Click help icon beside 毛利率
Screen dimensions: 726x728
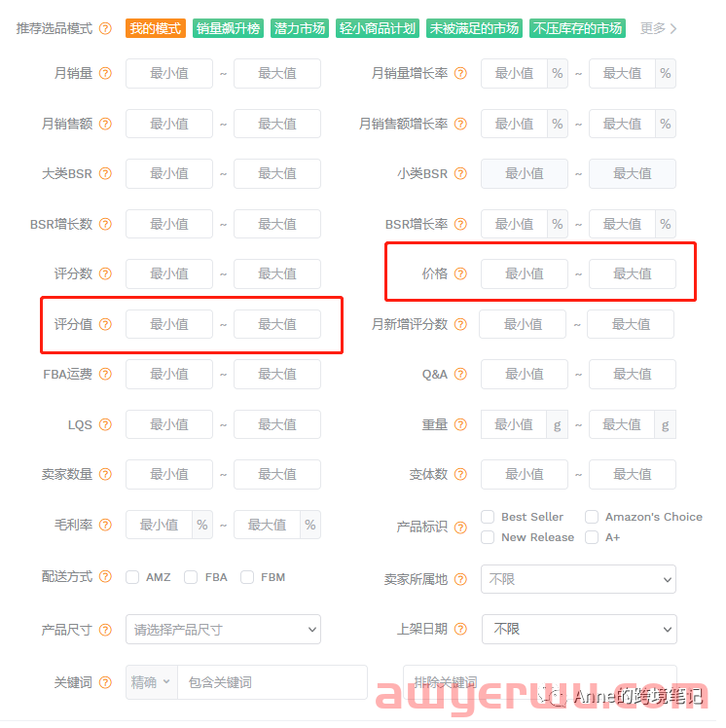point(105,526)
